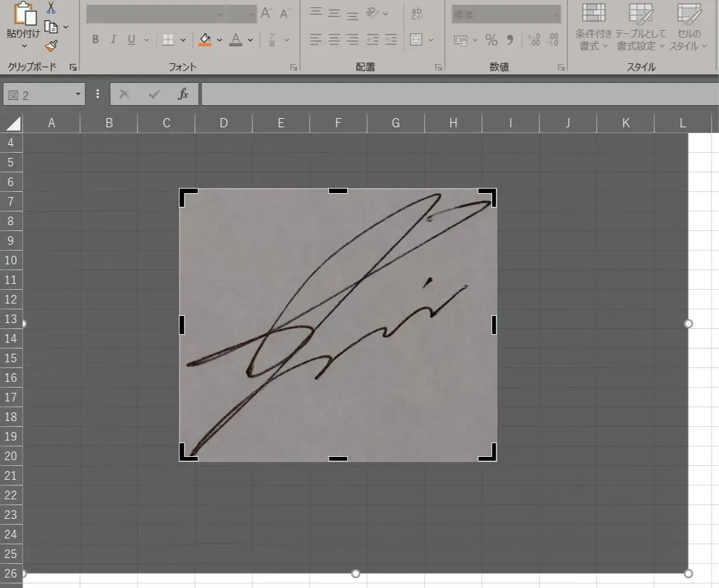Open the Copy options dropdown arrow
The image size is (719, 588).
[x=66, y=27]
